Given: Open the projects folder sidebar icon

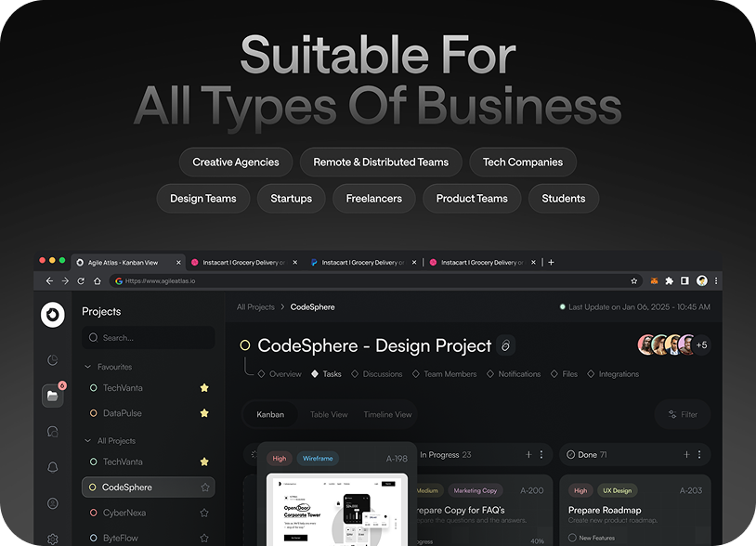Looking at the screenshot, I should pyautogui.click(x=53, y=396).
